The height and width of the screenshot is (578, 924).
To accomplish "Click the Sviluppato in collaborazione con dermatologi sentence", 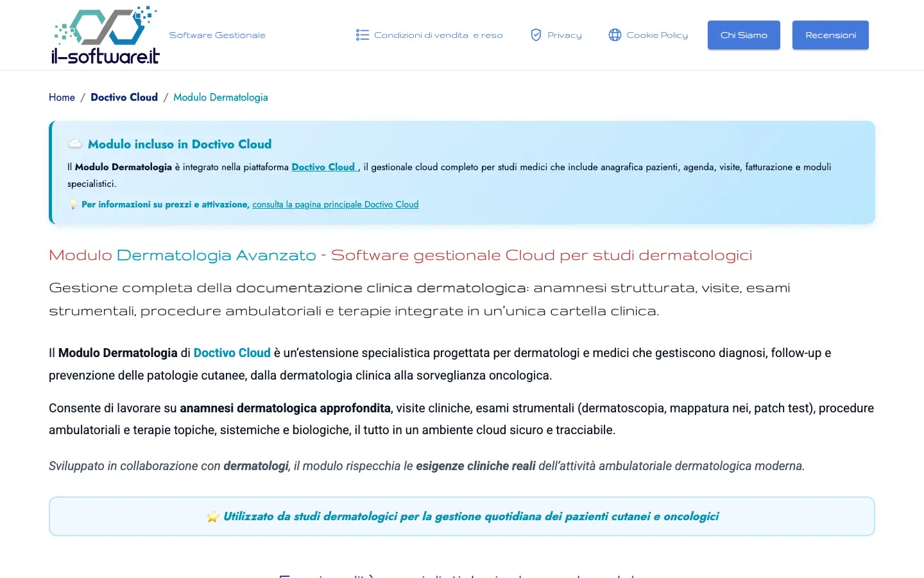I will pyautogui.click(x=427, y=466).
